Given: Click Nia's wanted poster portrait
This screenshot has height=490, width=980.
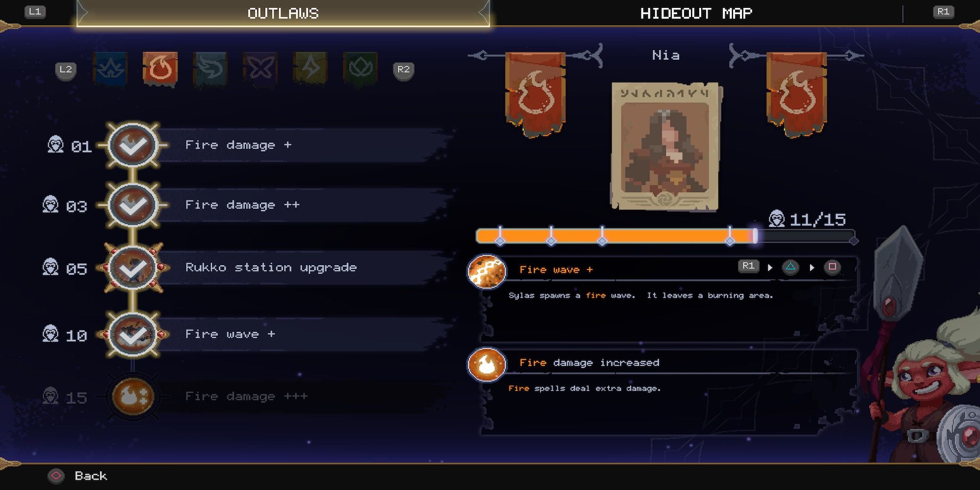Looking at the screenshot, I should click(665, 146).
